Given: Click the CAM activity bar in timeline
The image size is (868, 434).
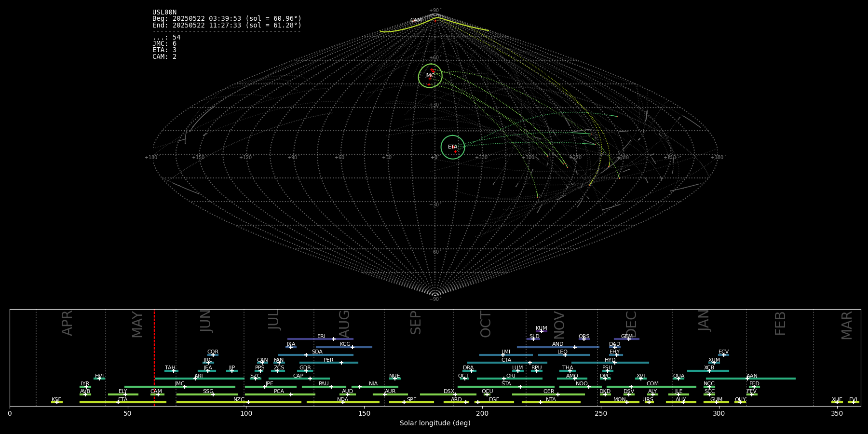Looking at the screenshot, I should 157,394.
